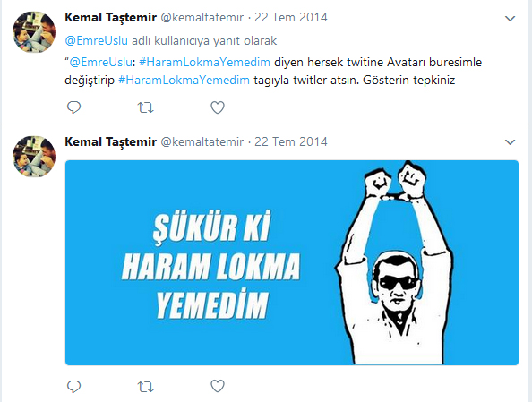Retweet the first Kemal Taştemir tweet

coord(146,107)
